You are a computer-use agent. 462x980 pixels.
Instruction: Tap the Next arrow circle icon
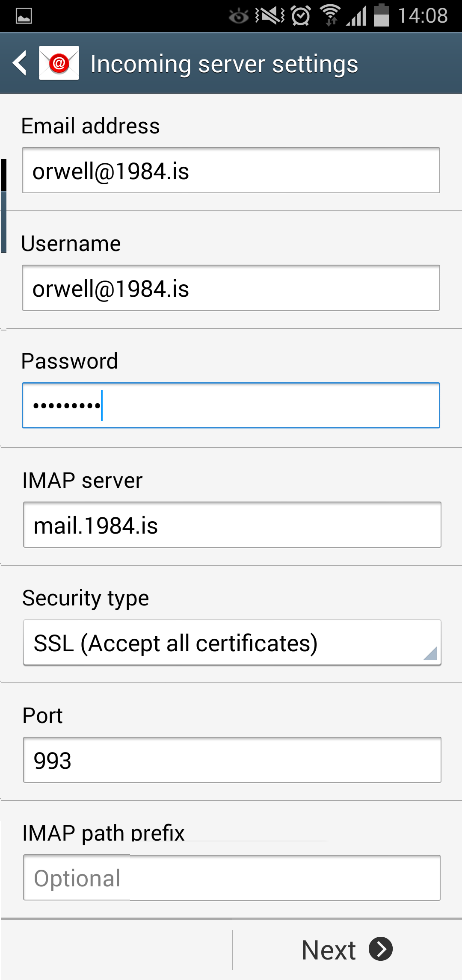[381, 949]
